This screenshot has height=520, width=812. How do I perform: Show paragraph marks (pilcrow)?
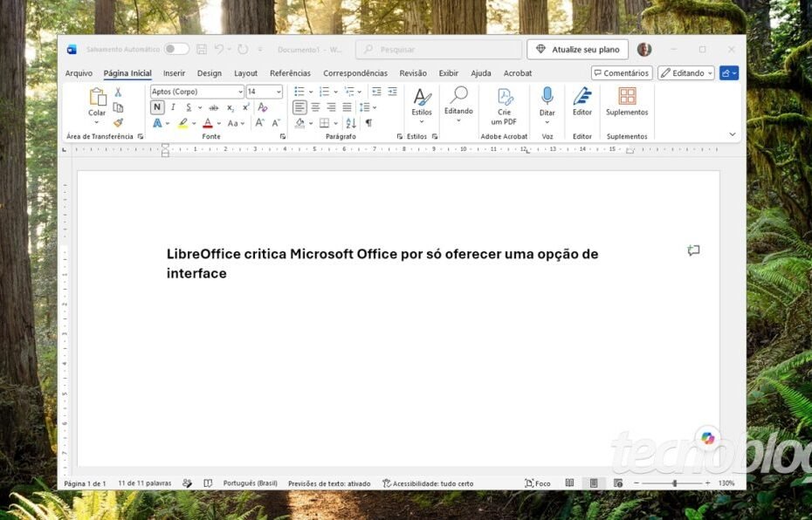click(x=368, y=123)
